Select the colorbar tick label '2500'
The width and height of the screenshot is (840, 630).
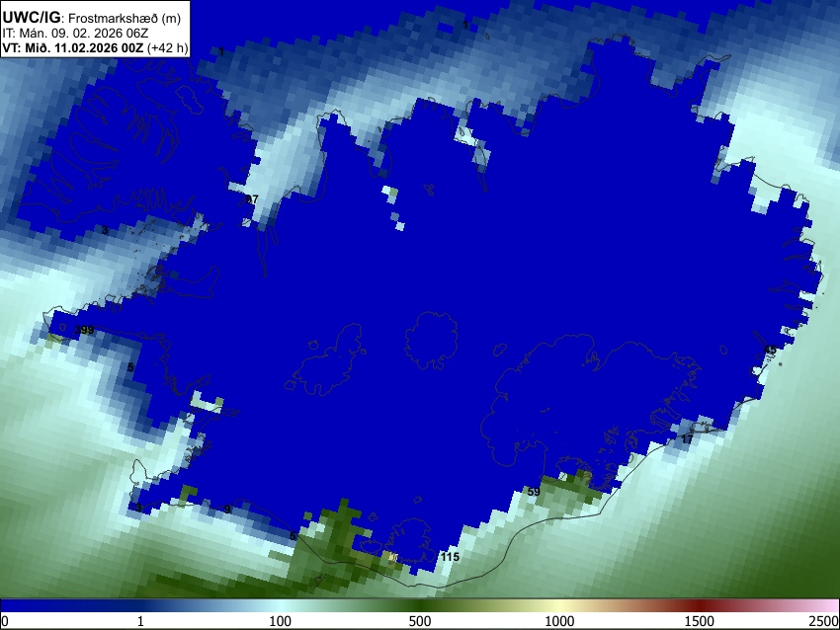tap(824, 621)
